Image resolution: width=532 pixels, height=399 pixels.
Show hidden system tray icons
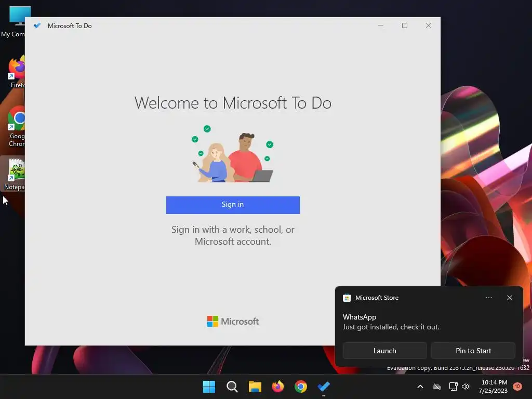[x=420, y=387]
